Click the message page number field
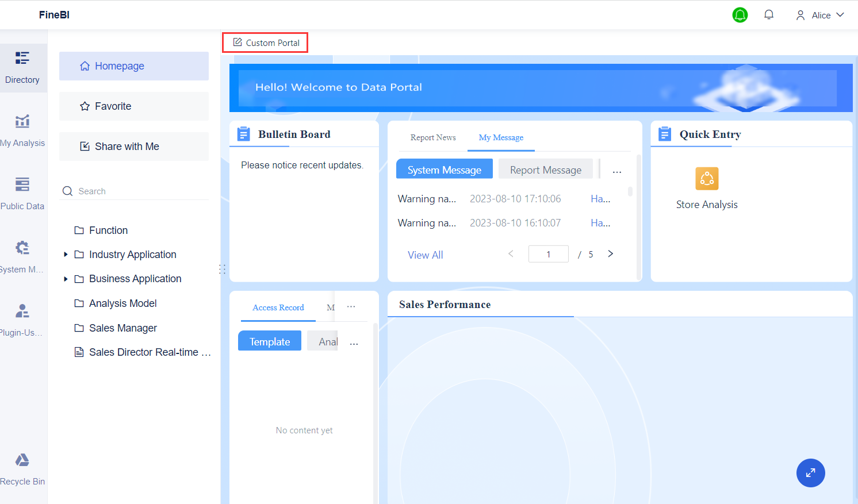 coord(549,254)
